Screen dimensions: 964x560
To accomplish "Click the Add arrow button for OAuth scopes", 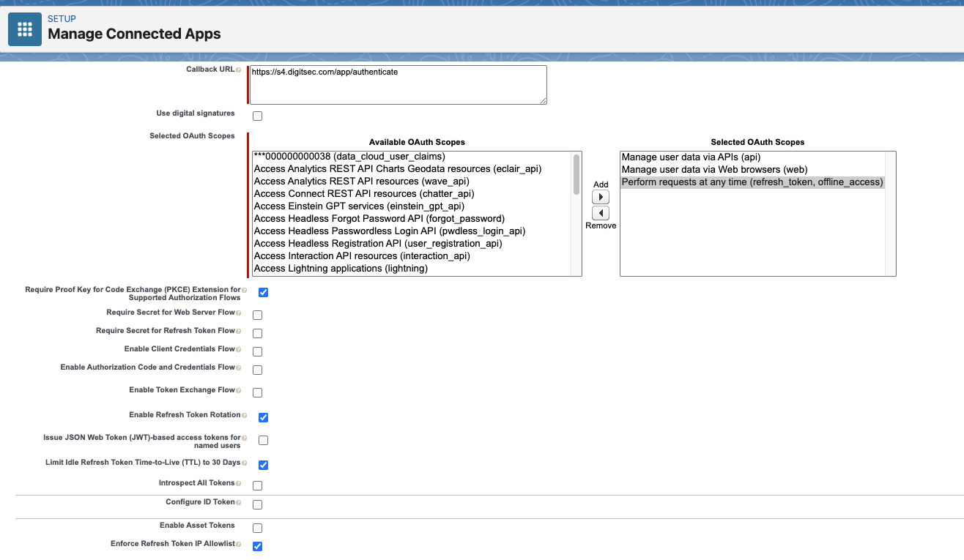I will point(601,198).
